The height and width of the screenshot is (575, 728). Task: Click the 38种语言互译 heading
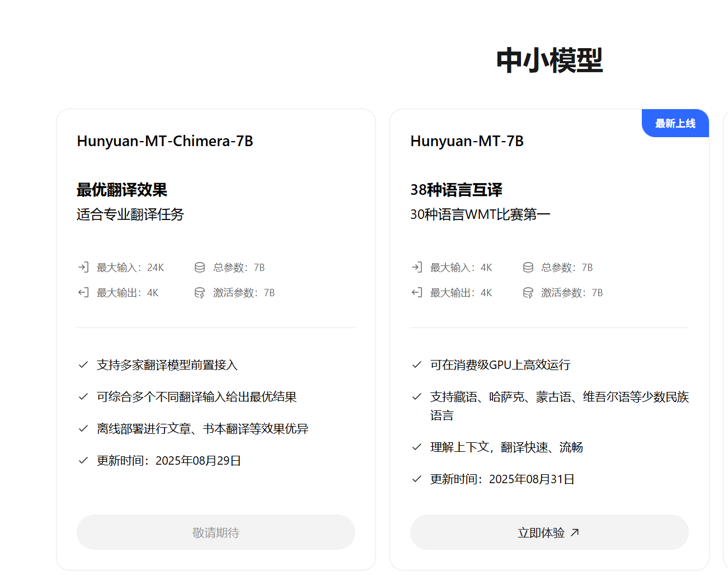coord(456,190)
